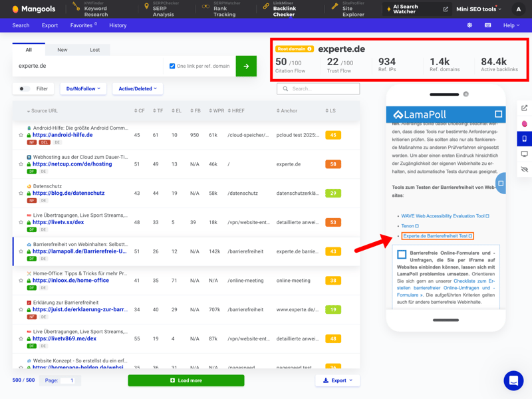Open preview in new tab icon
Screen dimensions: 532x399
click(x=524, y=108)
